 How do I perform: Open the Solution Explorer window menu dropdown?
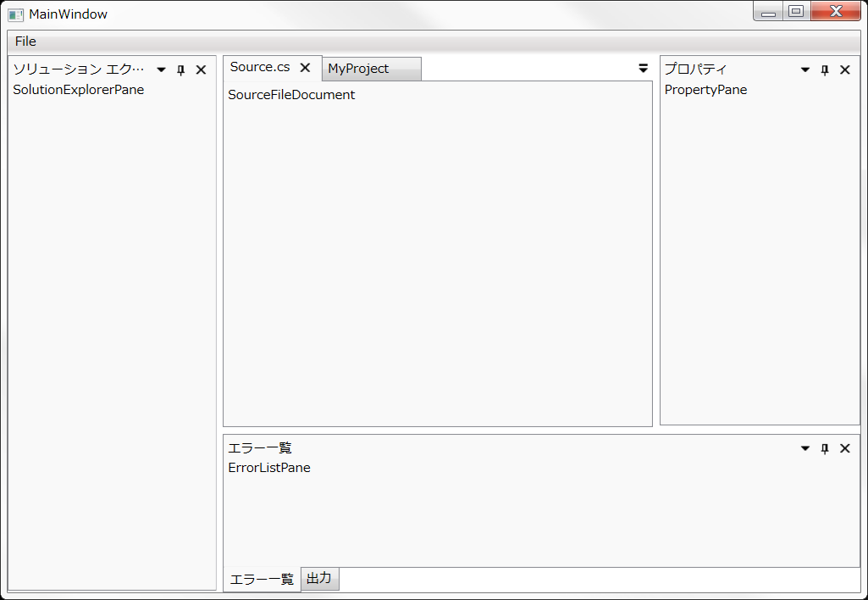click(x=160, y=69)
